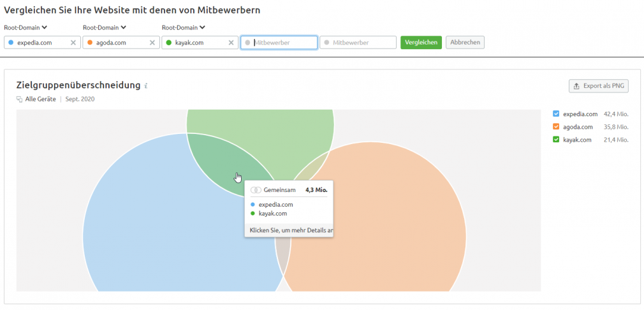Click the green Vergleichen button
644x310 pixels.
point(421,42)
